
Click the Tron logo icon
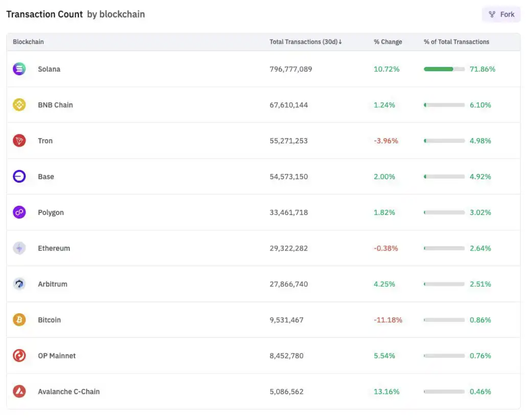pyautogui.click(x=19, y=141)
